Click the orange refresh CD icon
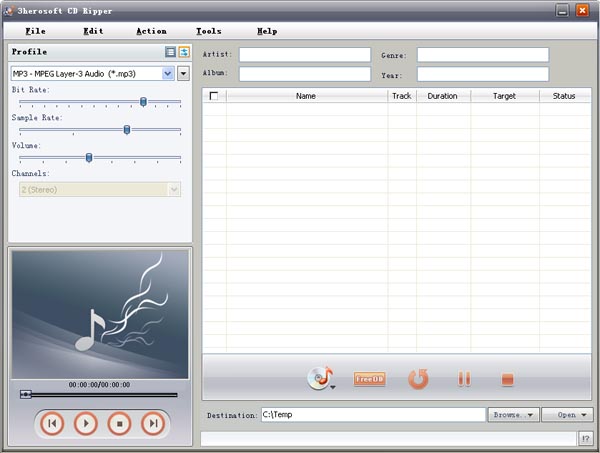The height and width of the screenshot is (453, 600). pos(418,379)
